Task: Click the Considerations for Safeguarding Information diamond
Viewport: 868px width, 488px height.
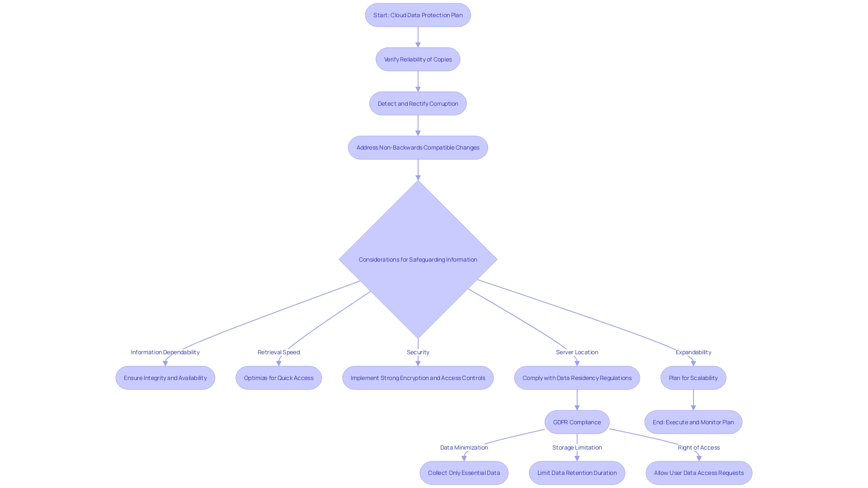Action: point(417,258)
